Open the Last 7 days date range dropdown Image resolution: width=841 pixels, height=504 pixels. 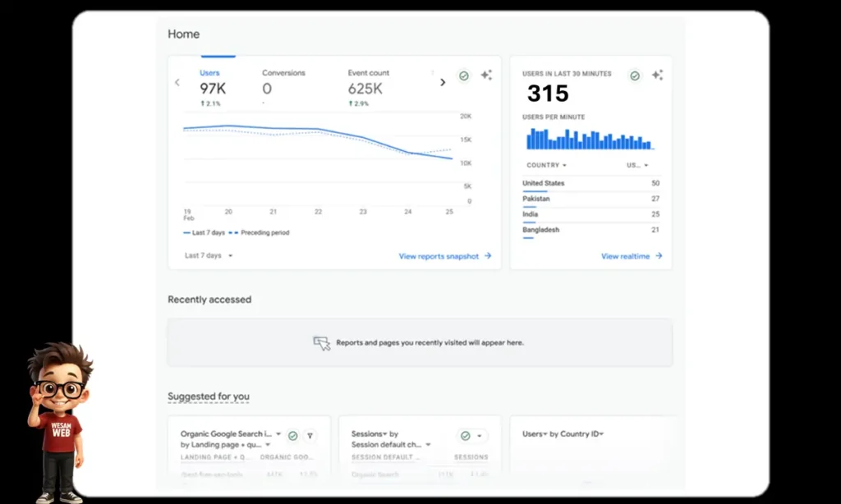(x=209, y=256)
